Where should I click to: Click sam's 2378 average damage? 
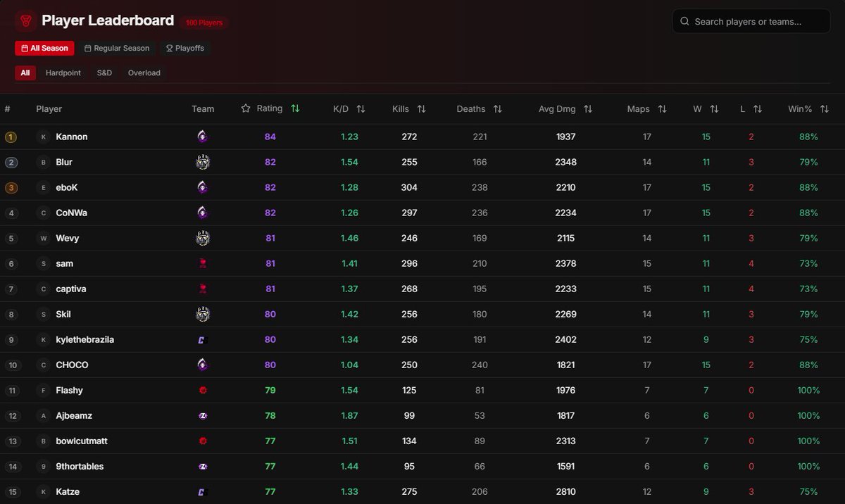[x=565, y=263]
